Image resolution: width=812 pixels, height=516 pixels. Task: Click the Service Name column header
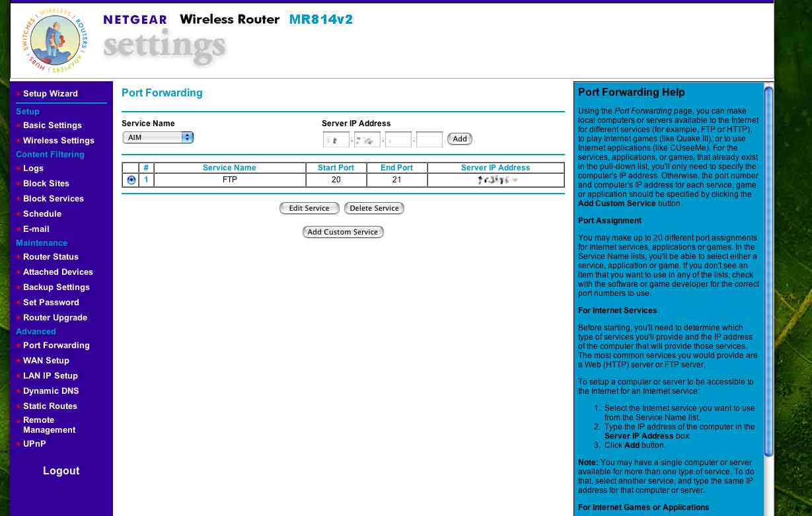229,168
